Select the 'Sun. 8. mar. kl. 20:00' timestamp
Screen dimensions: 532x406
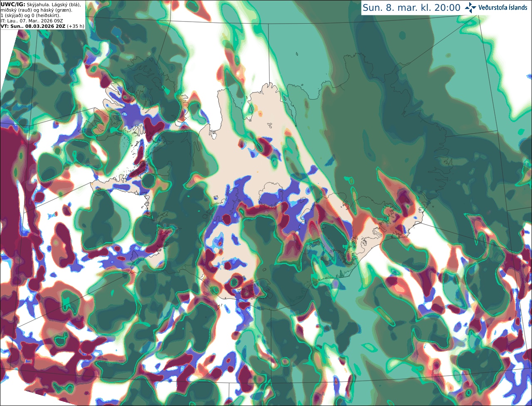(411, 8)
